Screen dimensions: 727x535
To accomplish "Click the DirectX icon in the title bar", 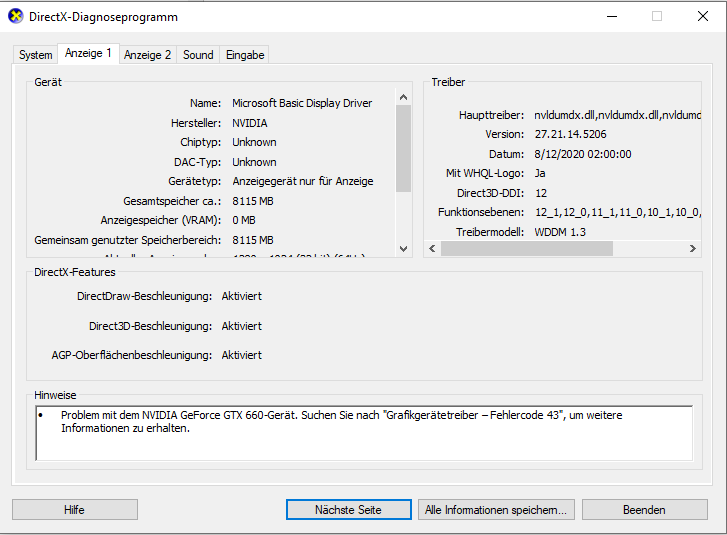I will click(x=16, y=16).
